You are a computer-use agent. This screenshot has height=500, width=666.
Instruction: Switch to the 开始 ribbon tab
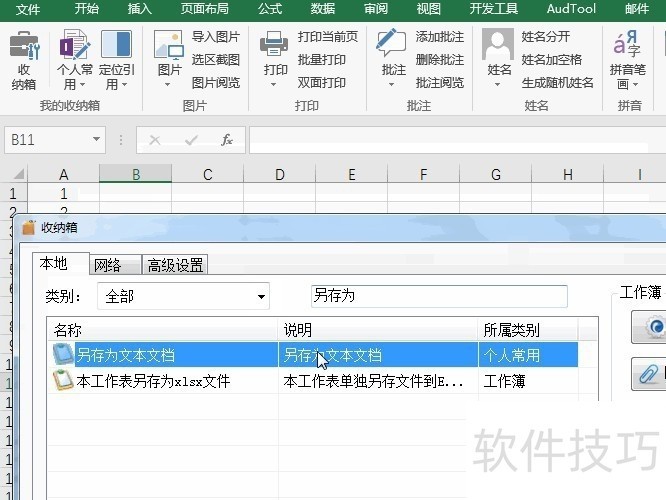coord(87,9)
